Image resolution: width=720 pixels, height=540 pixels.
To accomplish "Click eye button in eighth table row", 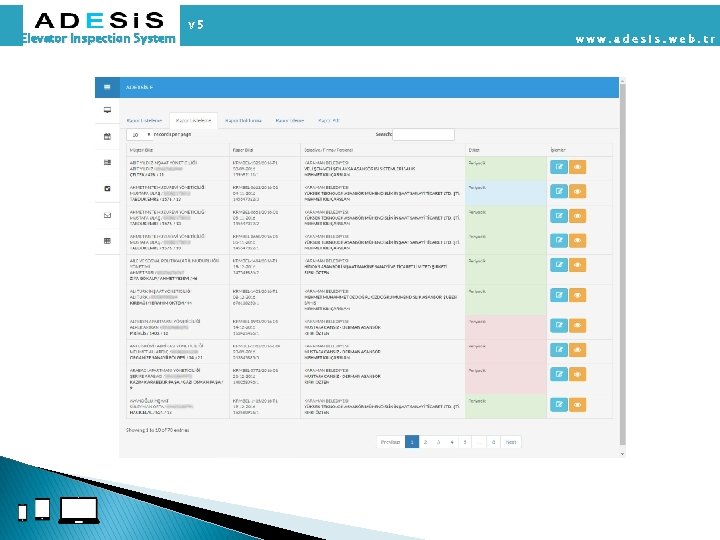I will pos(577,350).
